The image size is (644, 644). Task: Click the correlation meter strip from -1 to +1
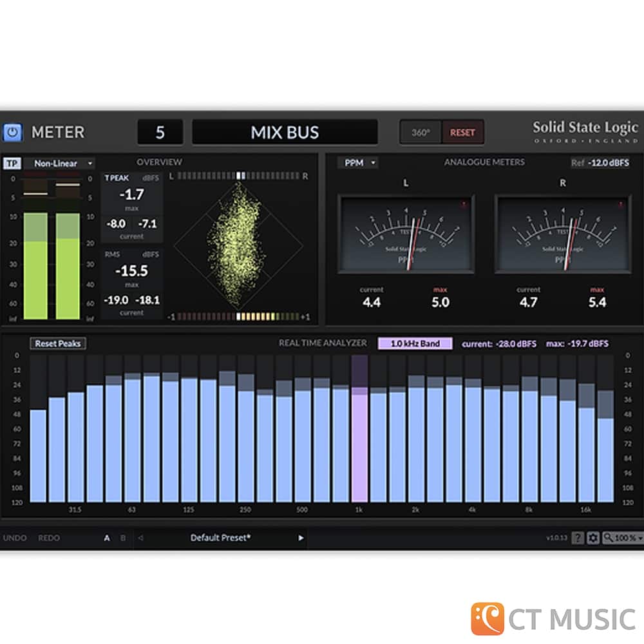click(x=239, y=317)
